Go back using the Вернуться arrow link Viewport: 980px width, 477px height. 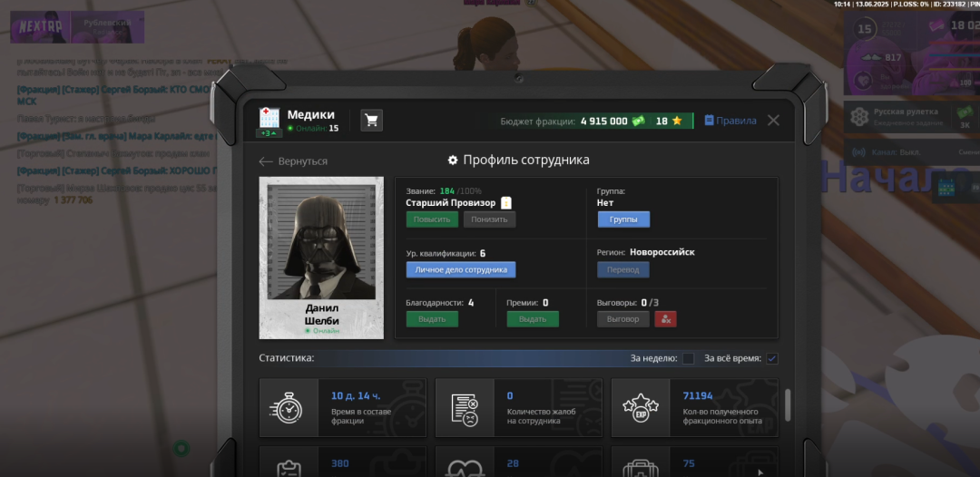pos(293,161)
